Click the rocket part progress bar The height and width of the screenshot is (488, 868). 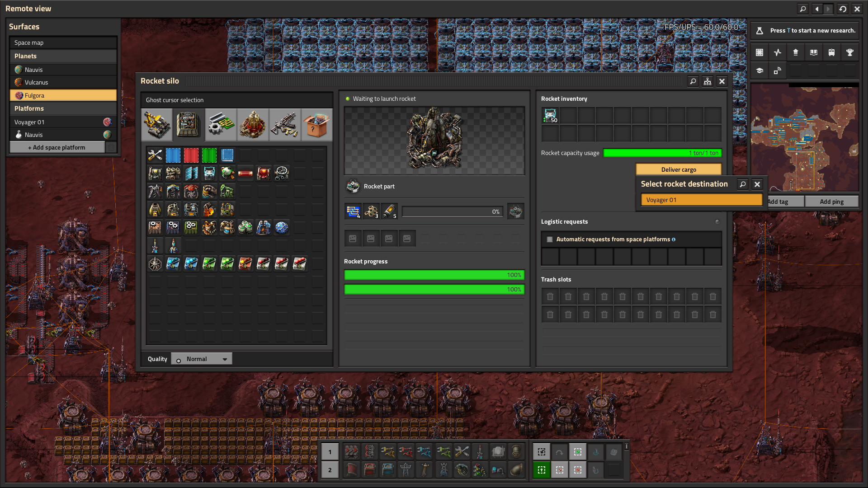click(x=452, y=212)
